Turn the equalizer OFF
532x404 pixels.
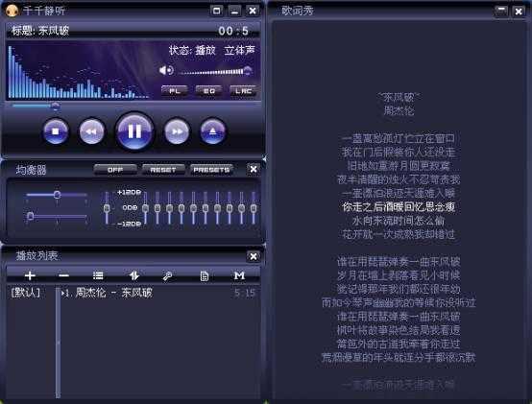(115, 170)
